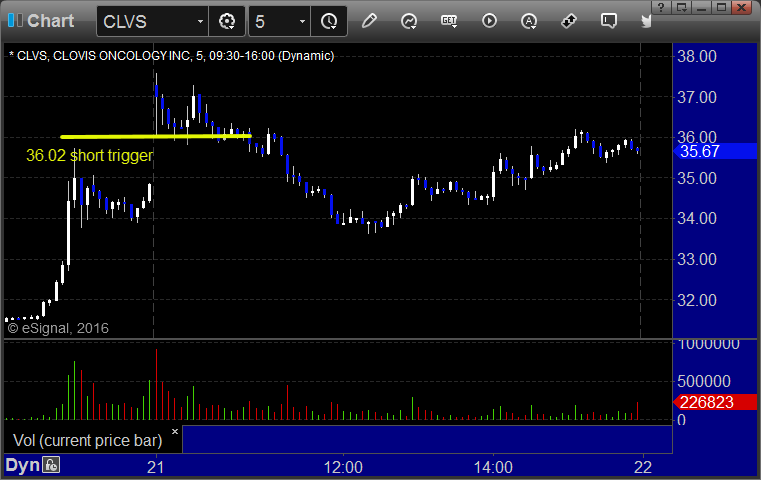761x480 pixels.
Task: Click the Chart window link icon
Action: [x=15, y=20]
